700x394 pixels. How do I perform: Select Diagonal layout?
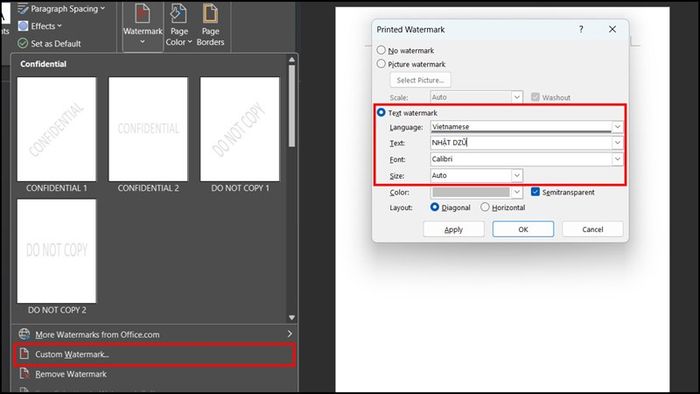pos(434,207)
